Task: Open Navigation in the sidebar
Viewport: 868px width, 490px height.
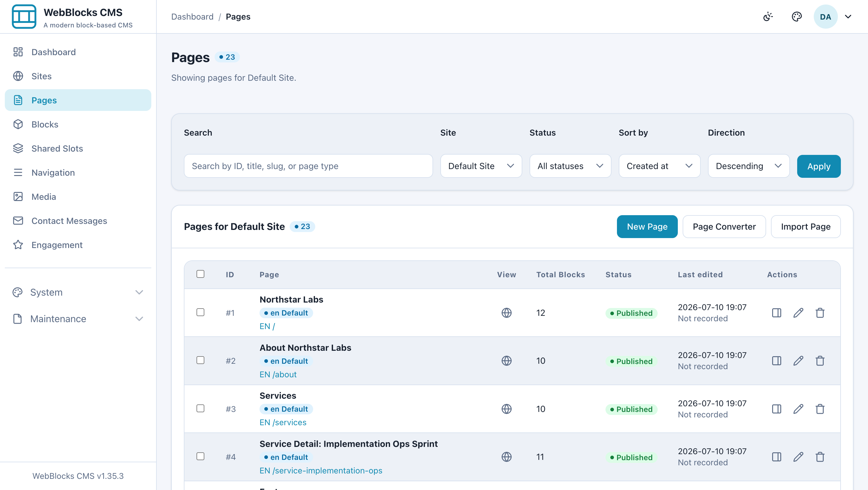Action: pyautogui.click(x=78, y=173)
